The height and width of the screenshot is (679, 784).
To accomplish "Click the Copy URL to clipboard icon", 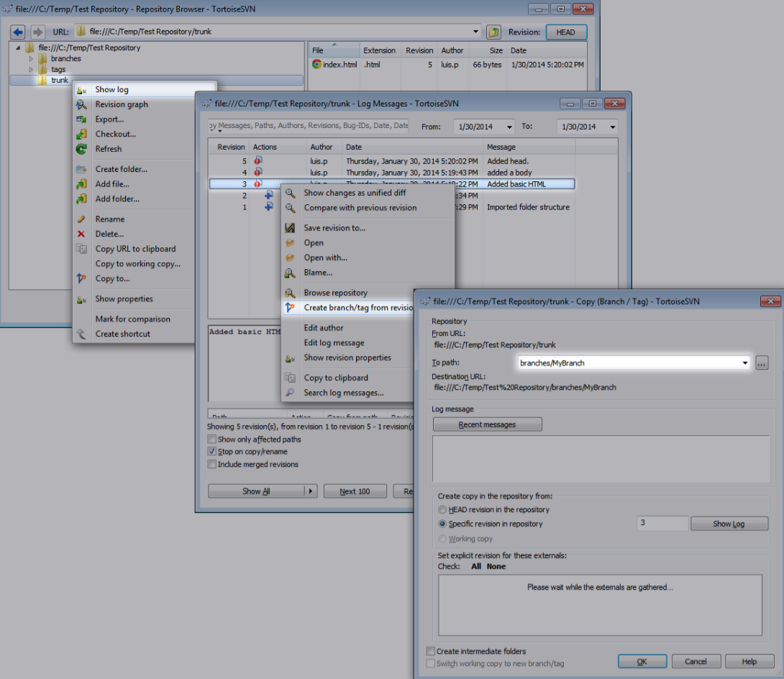I will [81, 249].
